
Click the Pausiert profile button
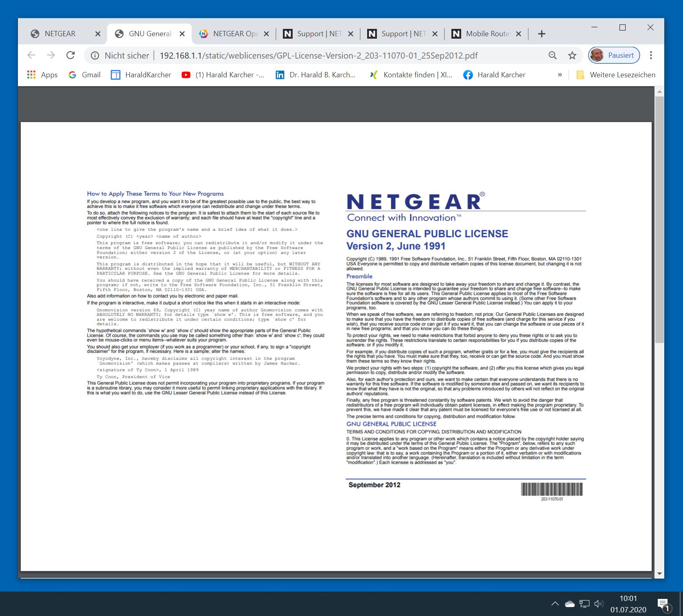point(614,55)
